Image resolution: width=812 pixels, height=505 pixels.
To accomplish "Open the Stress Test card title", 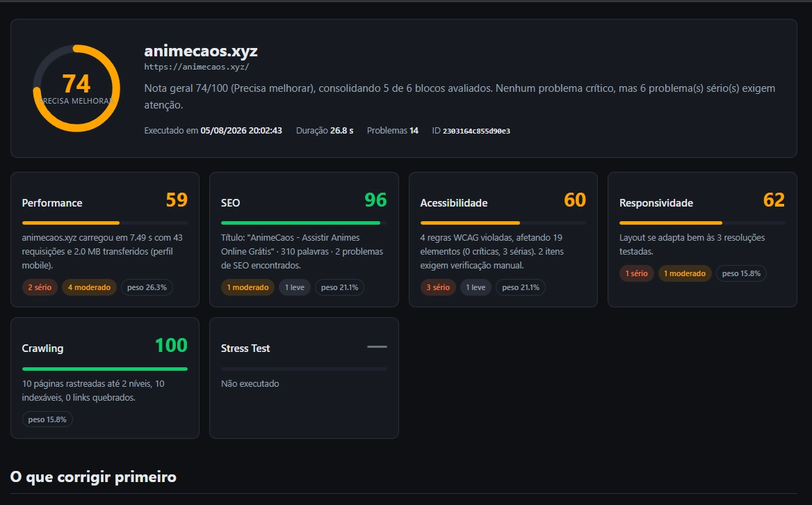I will (x=245, y=348).
